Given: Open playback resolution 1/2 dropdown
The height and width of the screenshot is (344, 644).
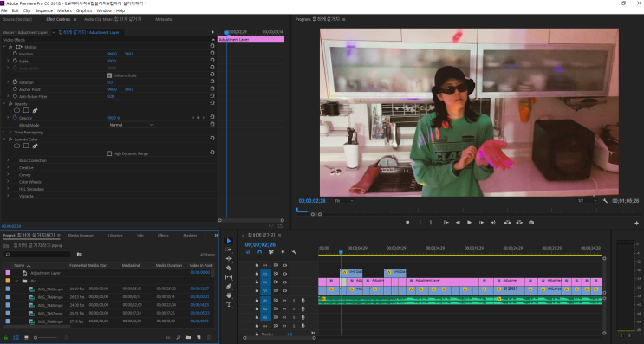Looking at the screenshot, I should (588, 201).
